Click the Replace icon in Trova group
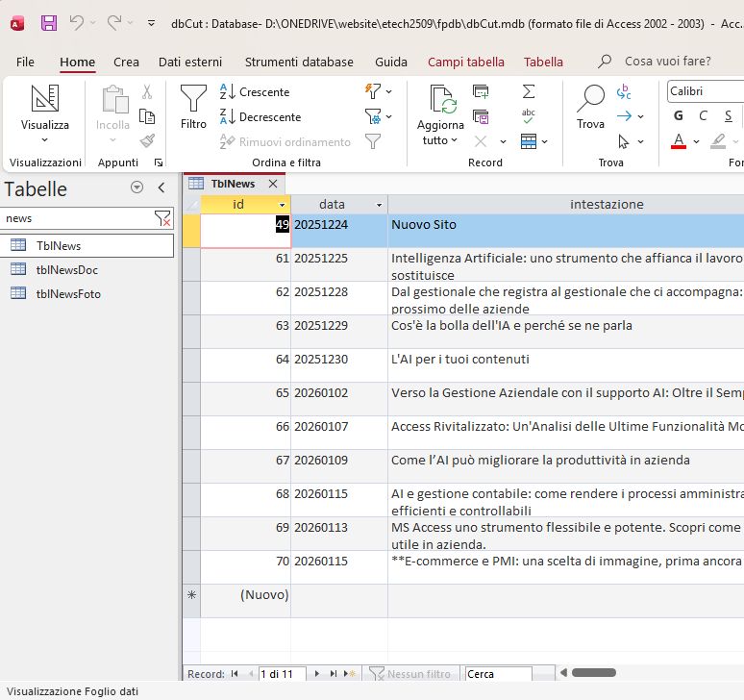Screen dimensions: 744x700 coord(624,91)
